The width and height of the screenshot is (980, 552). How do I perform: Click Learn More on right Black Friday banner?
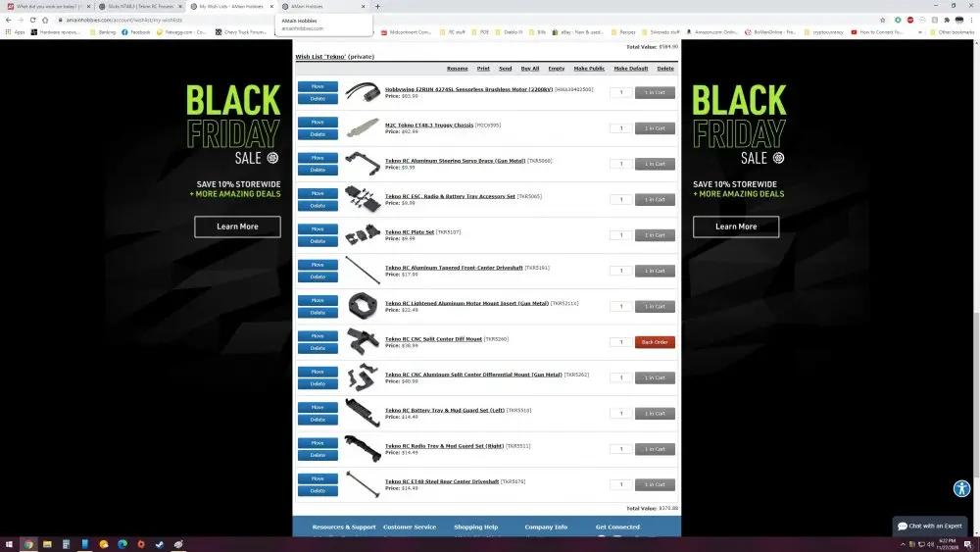tap(736, 226)
